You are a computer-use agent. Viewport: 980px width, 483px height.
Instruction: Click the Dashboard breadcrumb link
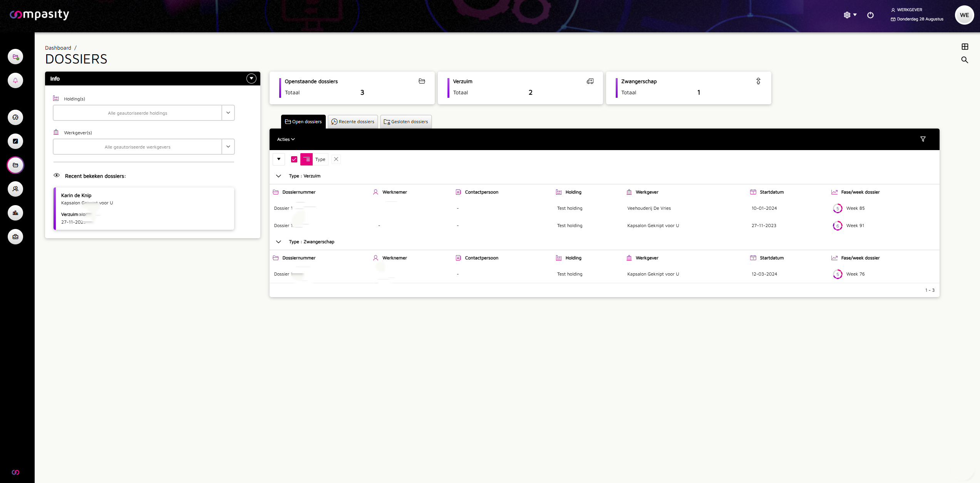(58, 48)
